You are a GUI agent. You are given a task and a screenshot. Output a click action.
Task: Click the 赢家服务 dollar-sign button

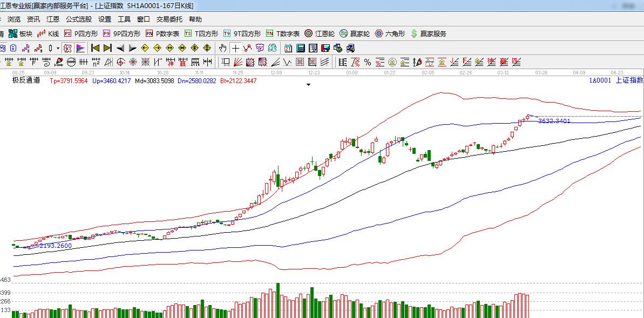point(429,33)
